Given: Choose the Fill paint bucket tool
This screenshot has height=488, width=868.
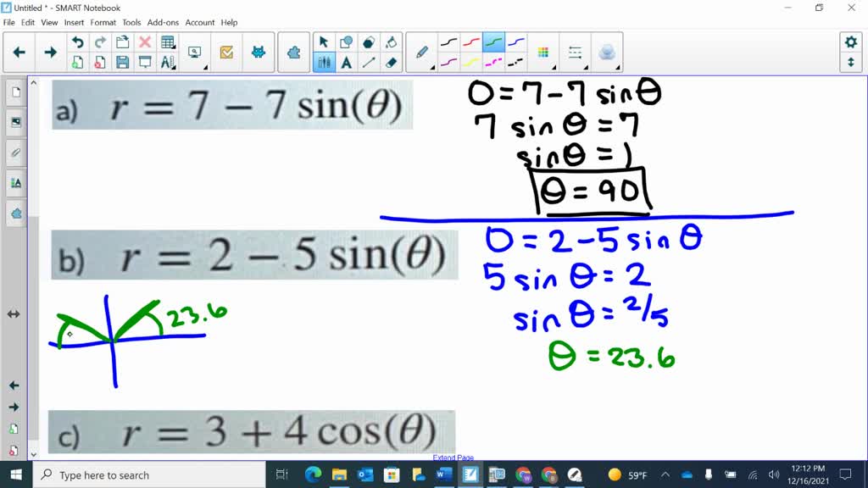Looking at the screenshot, I should pos(391,42).
